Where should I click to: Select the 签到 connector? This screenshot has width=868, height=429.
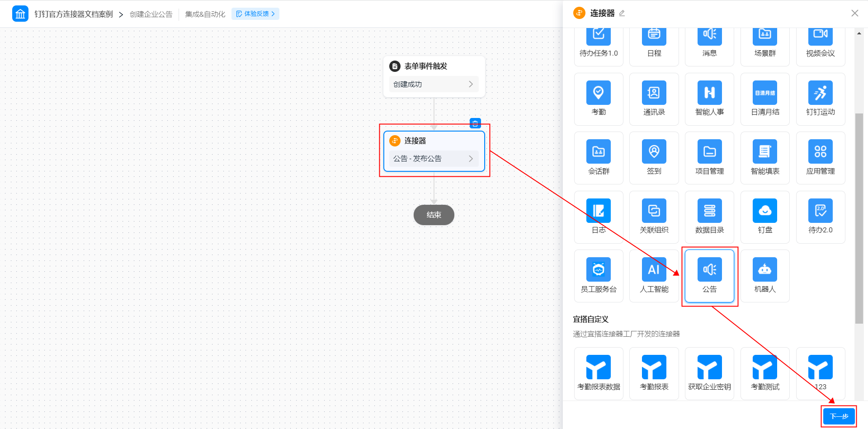click(654, 158)
